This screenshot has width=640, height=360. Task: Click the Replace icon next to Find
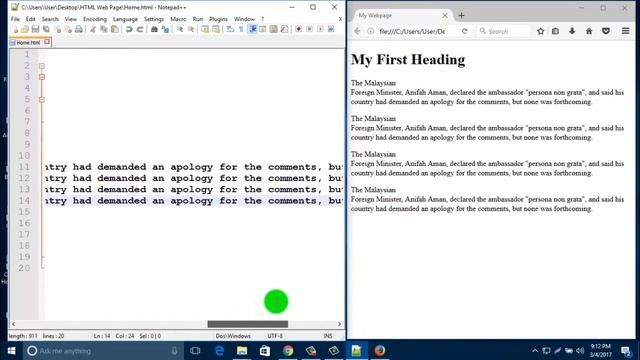165,29
